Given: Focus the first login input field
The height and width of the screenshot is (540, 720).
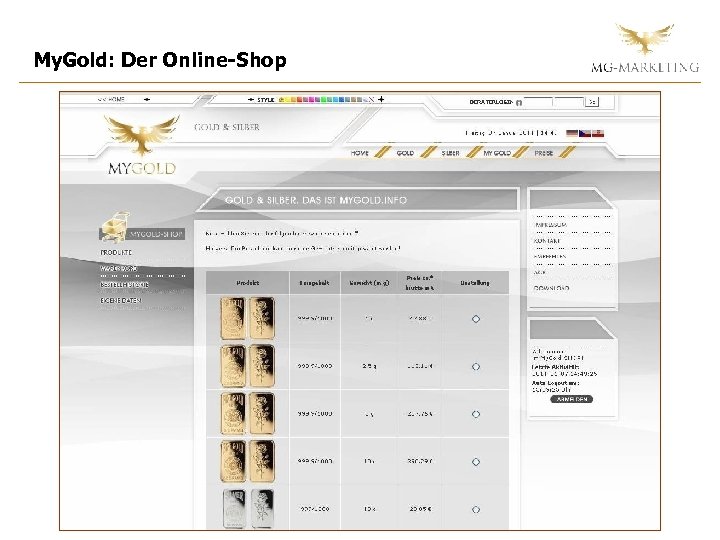Looking at the screenshot, I should pyautogui.click(x=538, y=102).
